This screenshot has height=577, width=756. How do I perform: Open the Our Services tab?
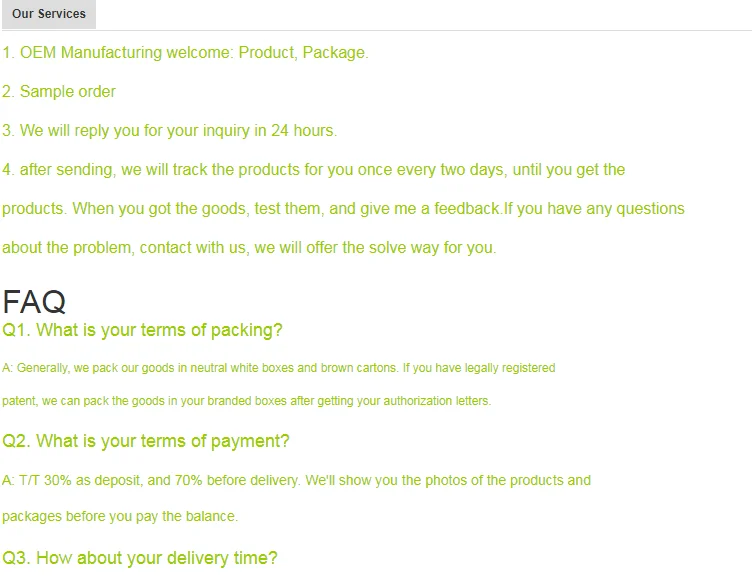point(49,14)
